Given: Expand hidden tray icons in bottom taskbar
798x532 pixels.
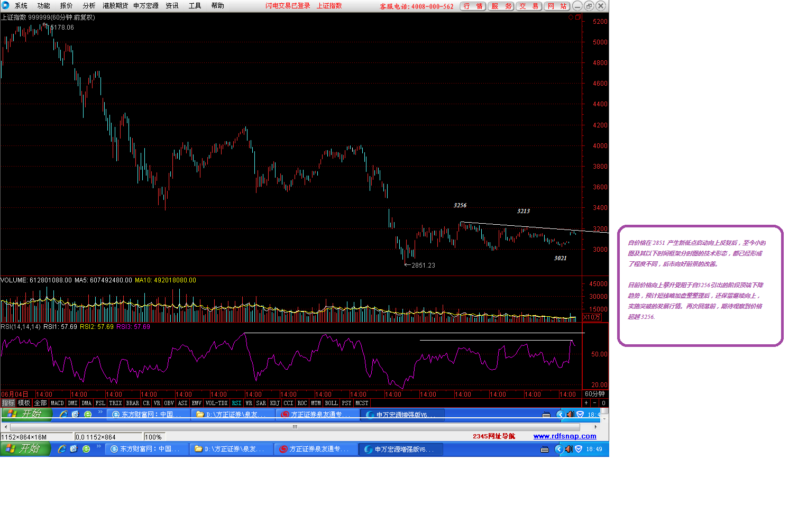Looking at the screenshot, I should point(558,449).
